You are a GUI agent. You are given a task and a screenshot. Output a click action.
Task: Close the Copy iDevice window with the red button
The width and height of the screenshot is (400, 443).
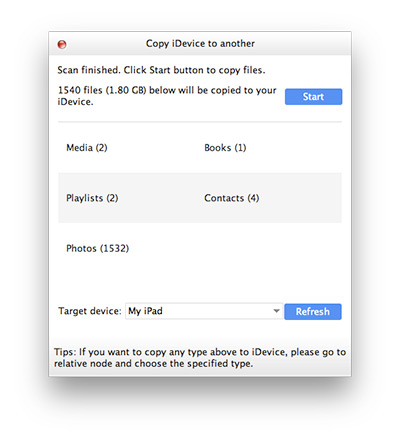pyautogui.click(x=62, y=44)
